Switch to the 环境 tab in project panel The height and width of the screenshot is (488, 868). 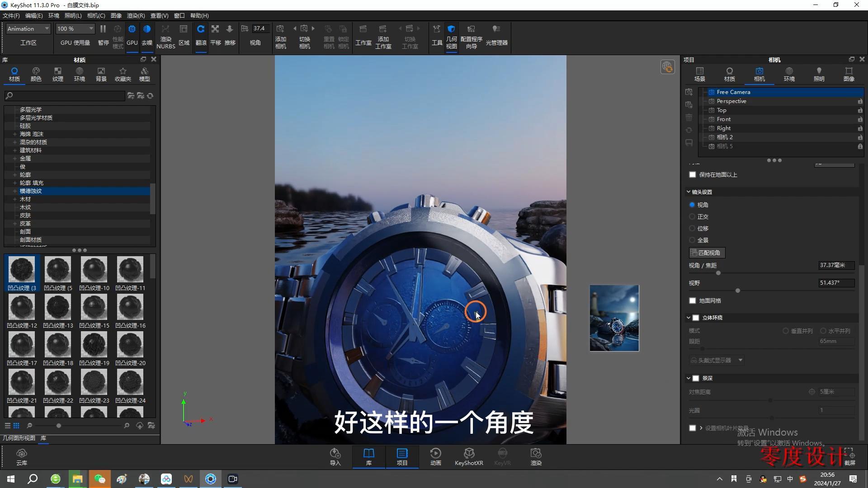coord(789,75)
